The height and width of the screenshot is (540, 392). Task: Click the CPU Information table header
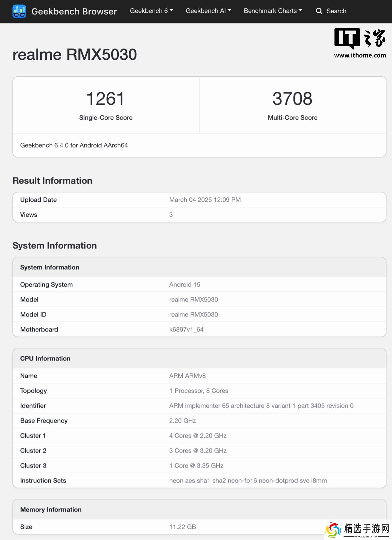(x=45, y=359)
